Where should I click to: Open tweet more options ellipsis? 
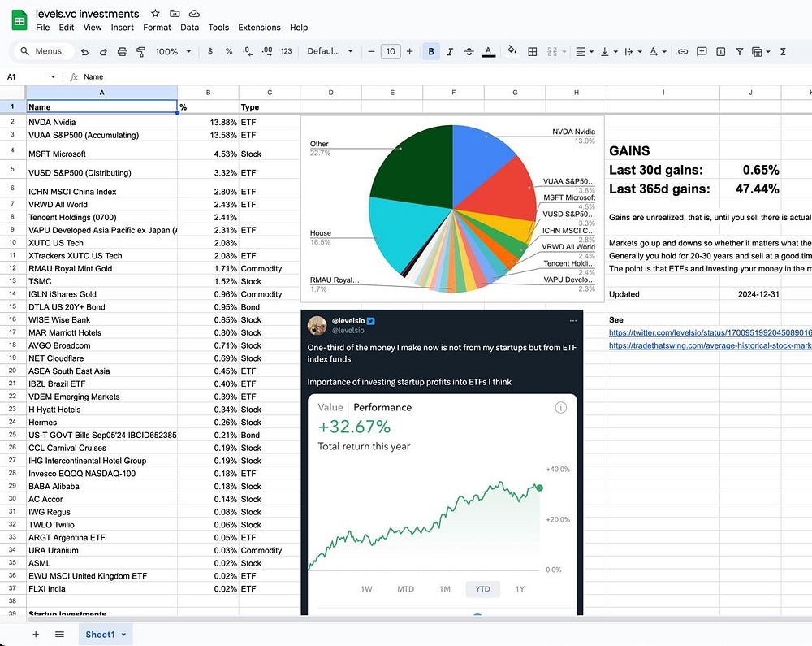[572, 321]
